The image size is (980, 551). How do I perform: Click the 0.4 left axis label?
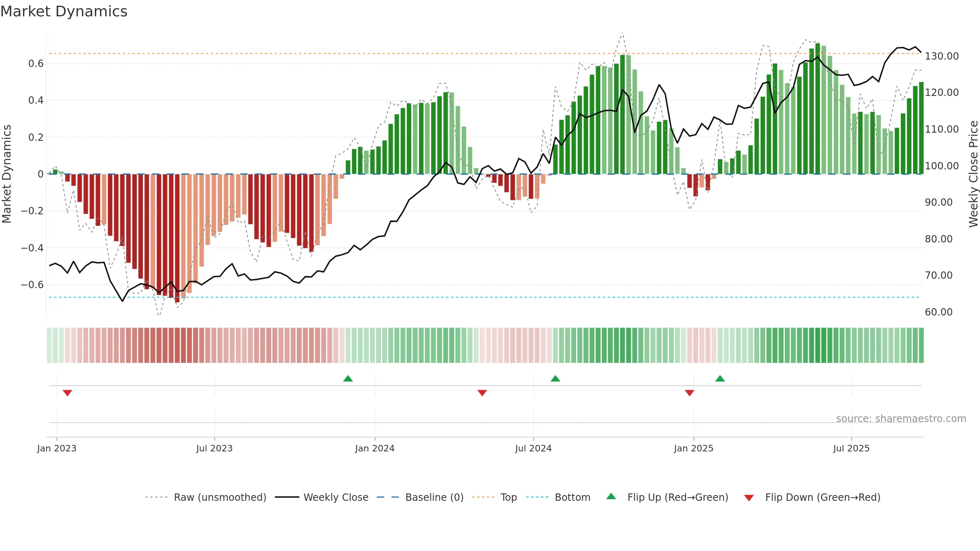point(36,100)
